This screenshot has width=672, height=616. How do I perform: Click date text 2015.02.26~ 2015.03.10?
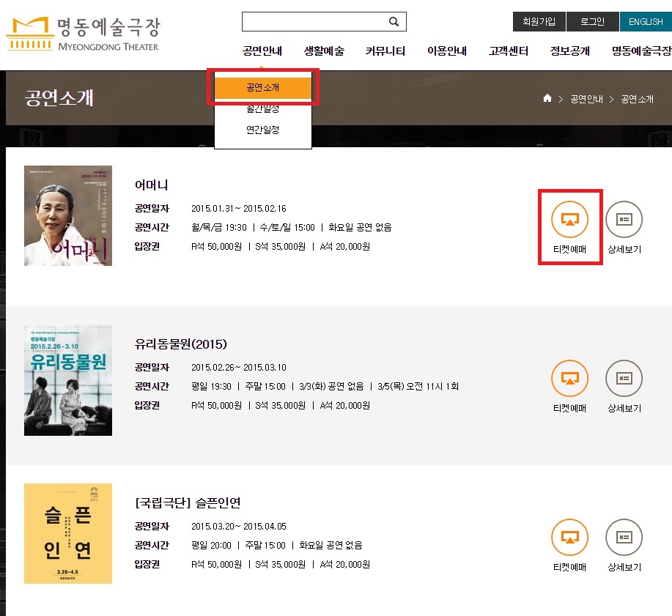pos(239,368)
